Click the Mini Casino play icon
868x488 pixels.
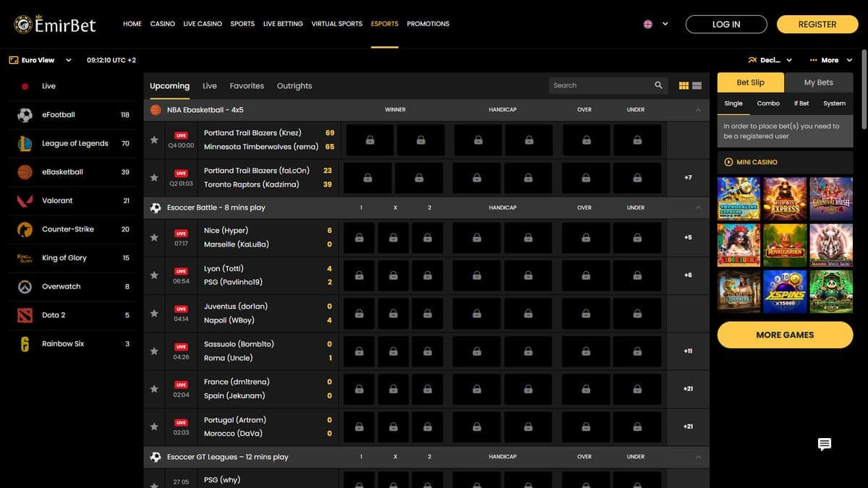point(728,162)
